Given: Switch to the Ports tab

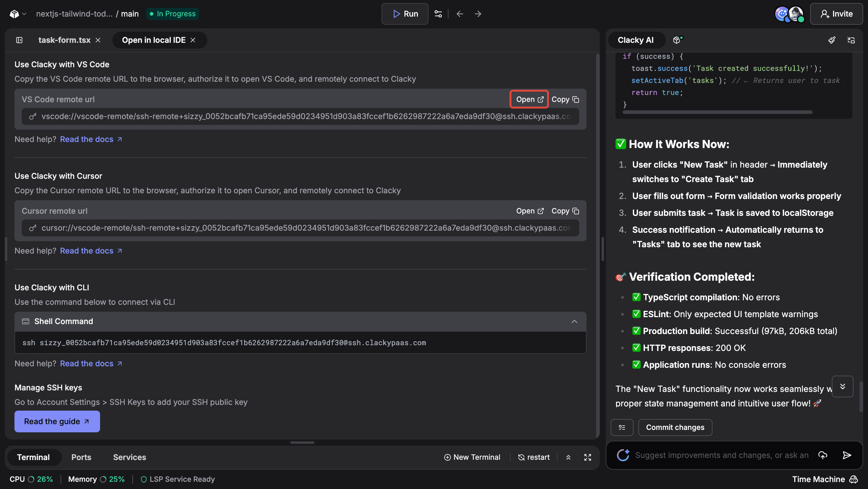Looking at the screenshot, I should (81, 457).
